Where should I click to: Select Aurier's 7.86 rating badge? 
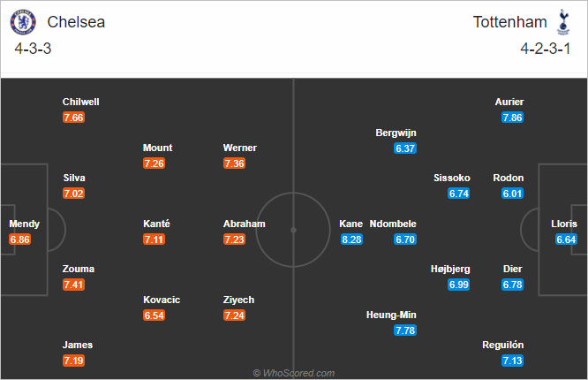(x=512, y=118)
